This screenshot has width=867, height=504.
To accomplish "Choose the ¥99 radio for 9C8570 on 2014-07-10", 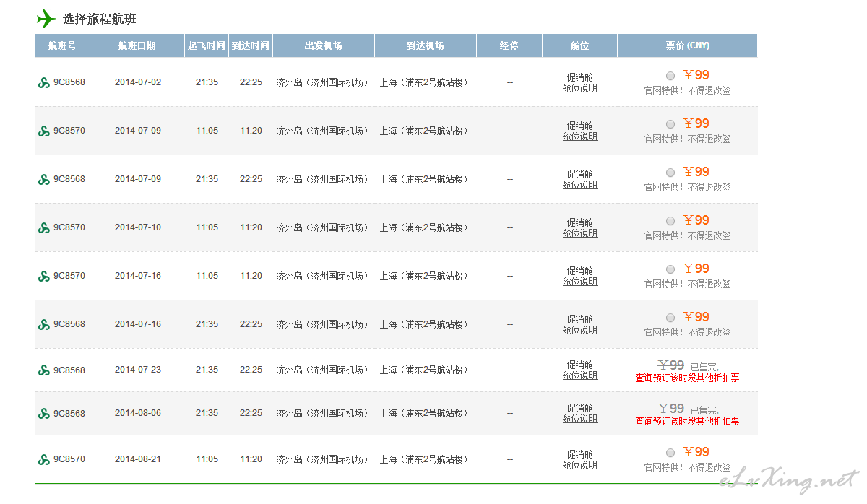I will tap(670, 221).
